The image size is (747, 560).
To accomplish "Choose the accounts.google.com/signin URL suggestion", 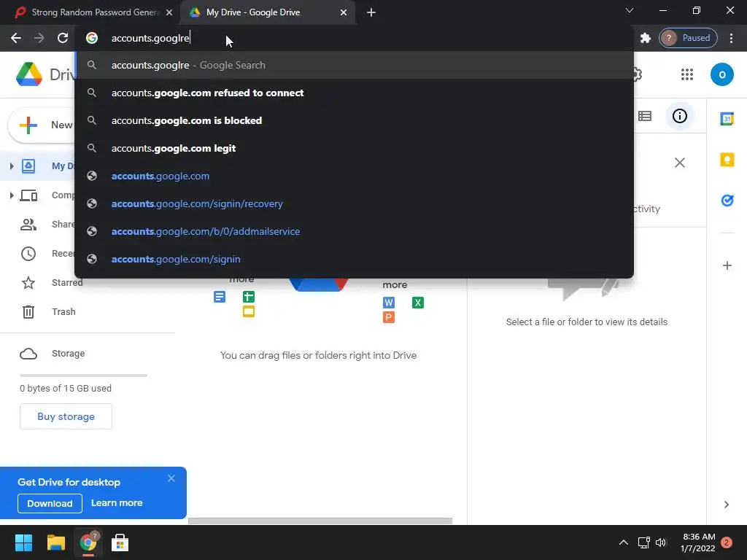I will (354, 259).
